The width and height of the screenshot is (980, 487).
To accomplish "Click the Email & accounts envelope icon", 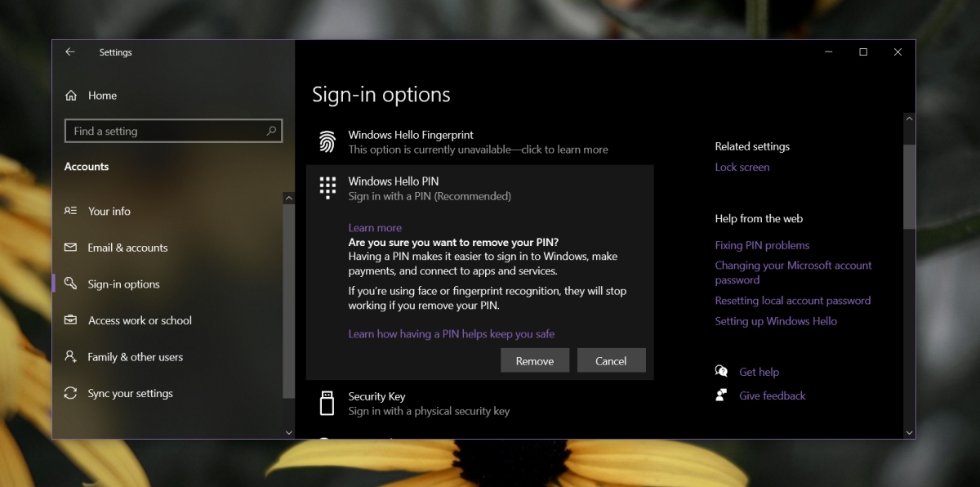I will tap(70, 248).
